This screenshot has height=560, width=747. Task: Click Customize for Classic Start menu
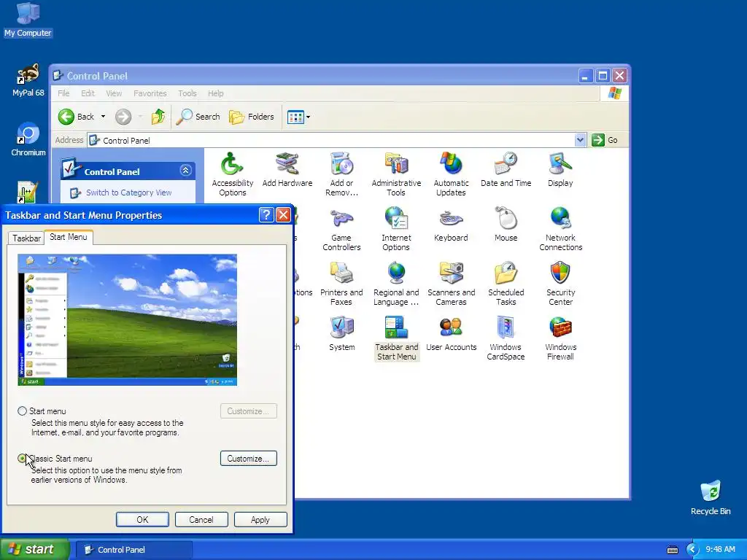(x=248, y=458)
